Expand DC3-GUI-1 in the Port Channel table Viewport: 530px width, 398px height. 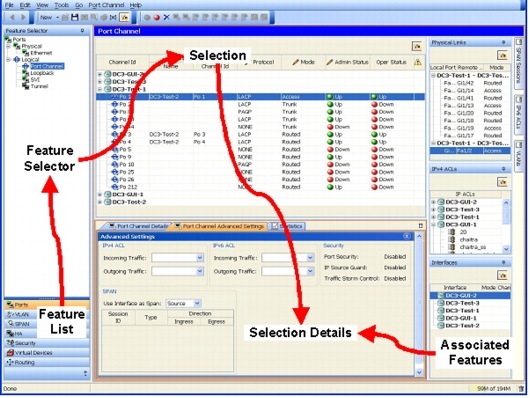100,195
